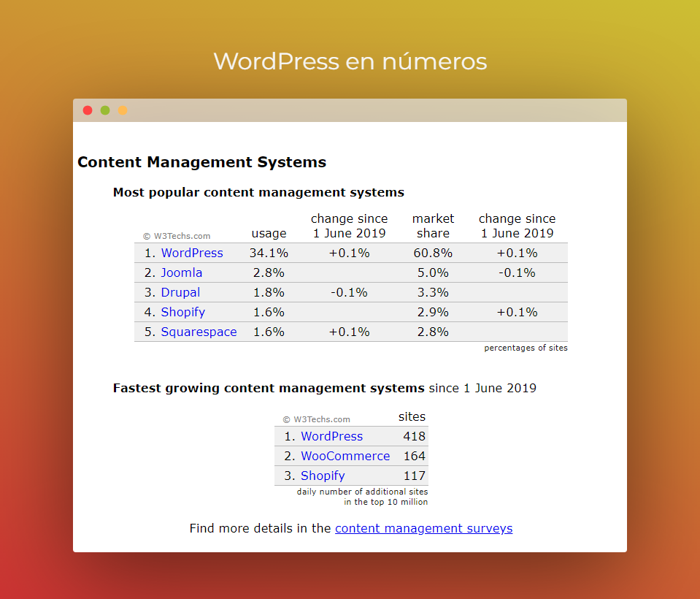
Task: Click the red window dot
Action: [x=88, y=110]
